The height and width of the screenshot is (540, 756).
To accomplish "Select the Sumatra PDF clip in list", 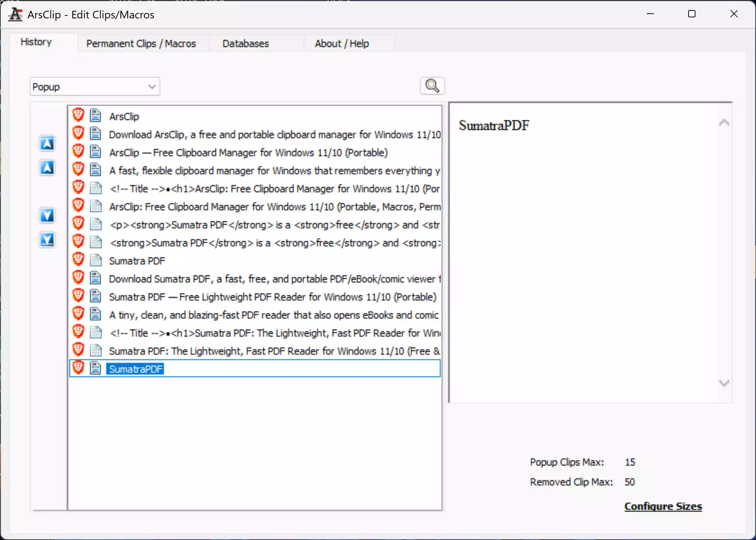I will (137, 260).
